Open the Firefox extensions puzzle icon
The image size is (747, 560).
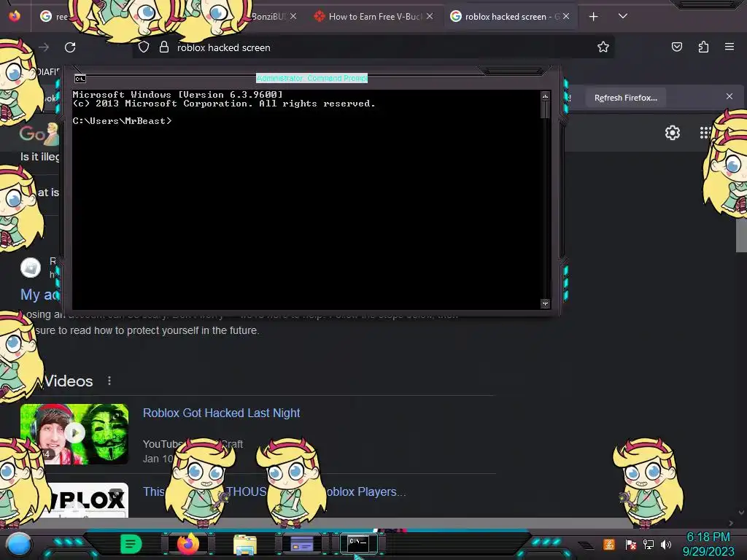click(x=703, y=47)
